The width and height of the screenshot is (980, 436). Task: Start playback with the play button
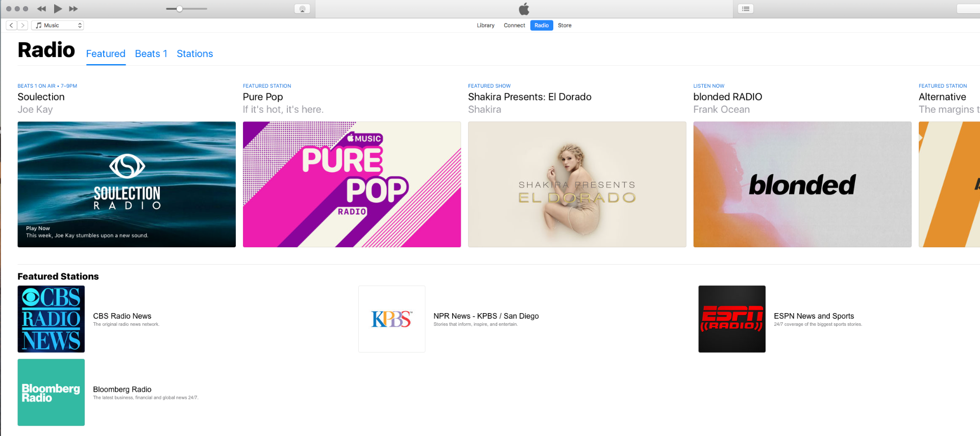[x=58, y=9]
